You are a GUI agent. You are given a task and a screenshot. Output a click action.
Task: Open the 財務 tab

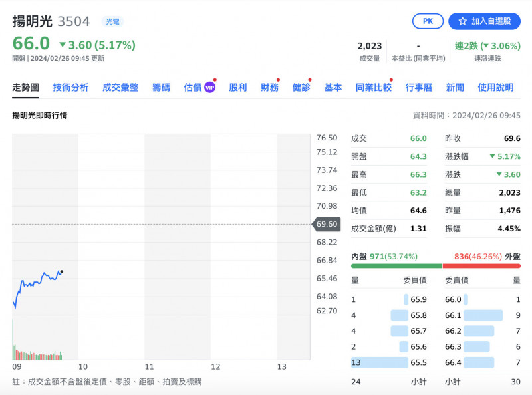[270, 88]
